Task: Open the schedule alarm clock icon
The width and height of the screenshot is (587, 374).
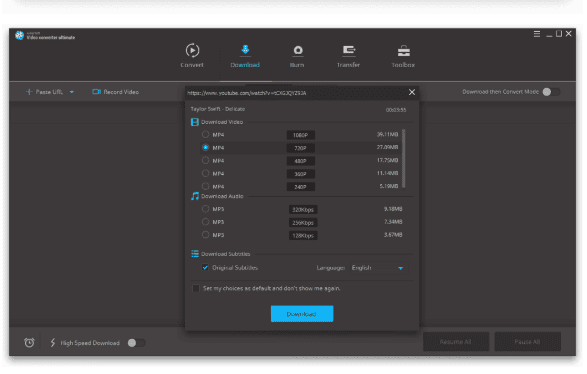Action: (29, 343)
